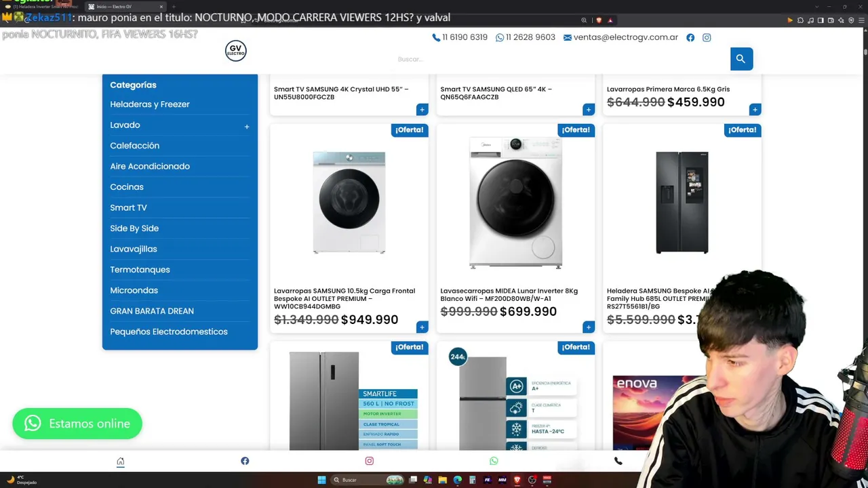Open the Windows Start menu

[321, 480]
